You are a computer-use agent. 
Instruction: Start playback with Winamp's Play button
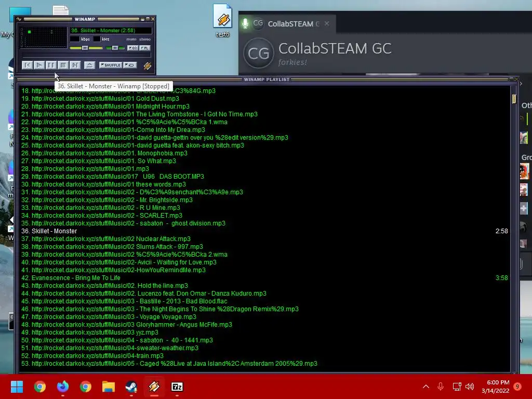pos(39,65)
